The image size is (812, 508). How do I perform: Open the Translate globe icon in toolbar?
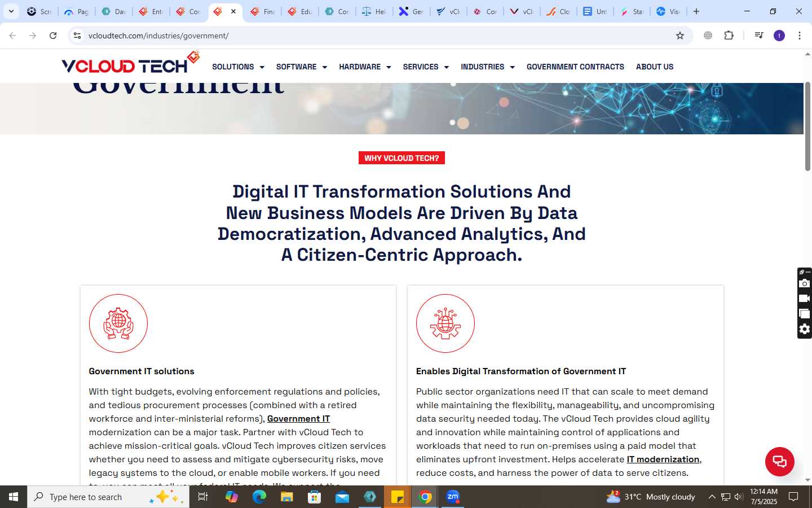coord(708,36)
